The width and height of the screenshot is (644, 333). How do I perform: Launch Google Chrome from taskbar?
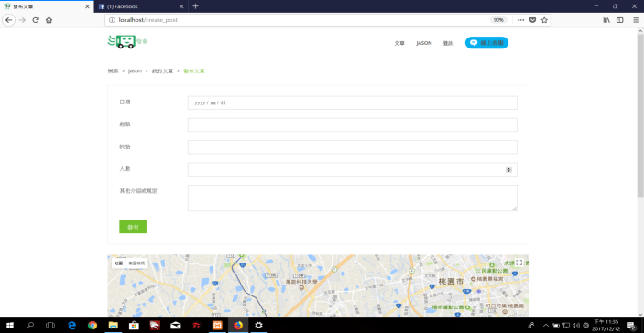(x=93, y=325)
